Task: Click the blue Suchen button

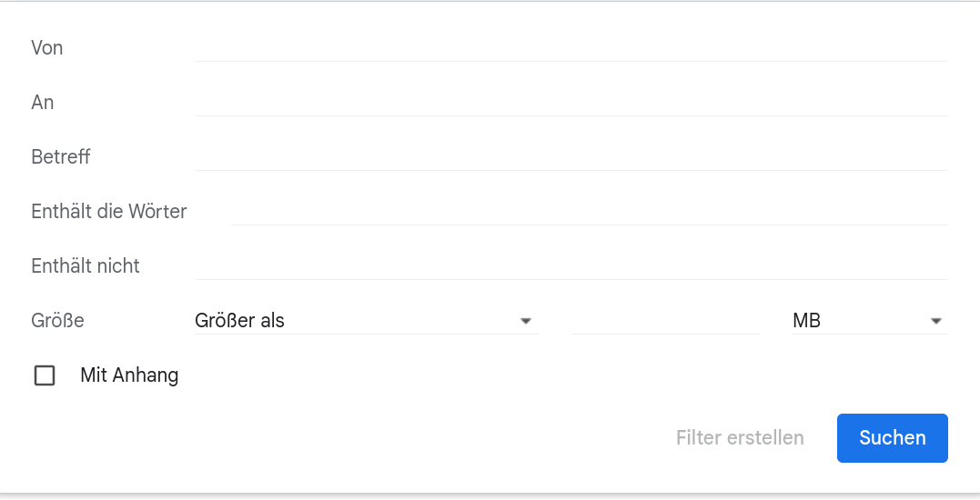Action: point(892,437)
